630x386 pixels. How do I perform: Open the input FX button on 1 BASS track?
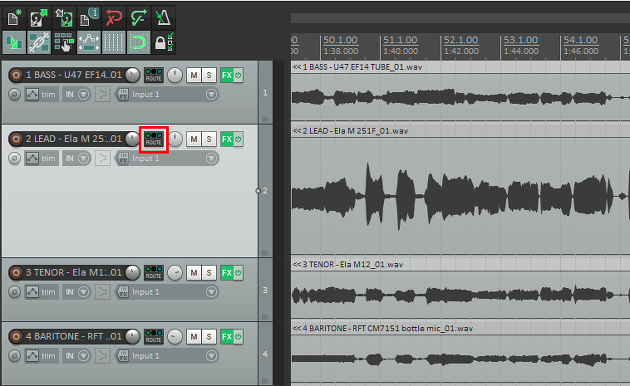pos(123,94)
